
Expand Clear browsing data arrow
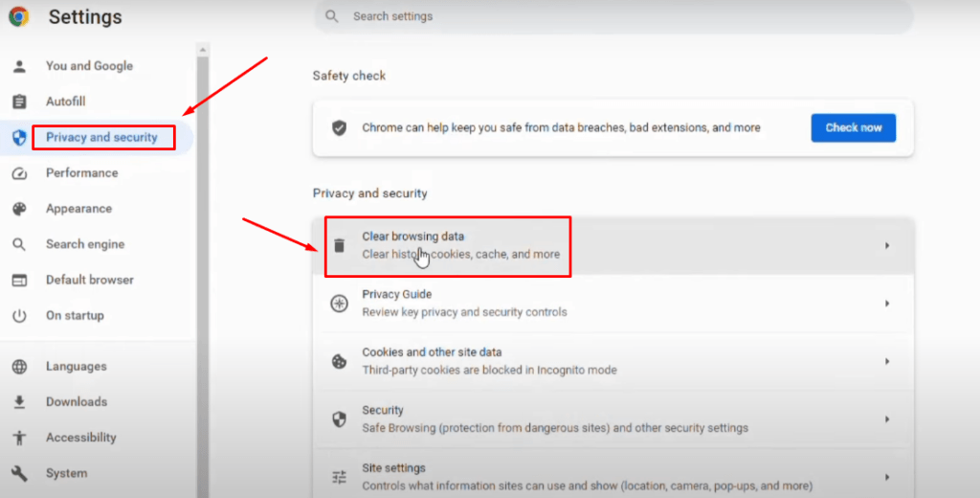click(887, 246)
